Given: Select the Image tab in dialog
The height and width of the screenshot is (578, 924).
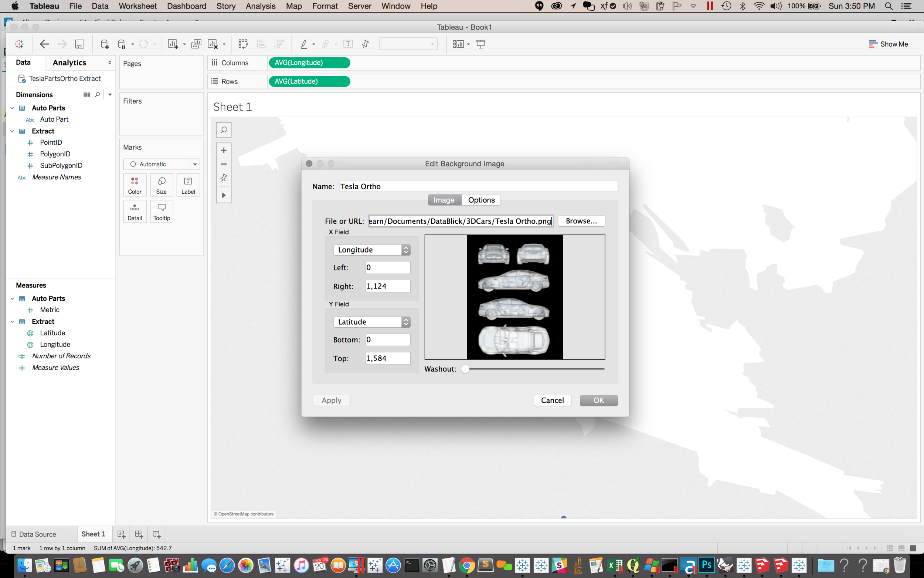Looking at the screenshot, I should coord(444,200).
